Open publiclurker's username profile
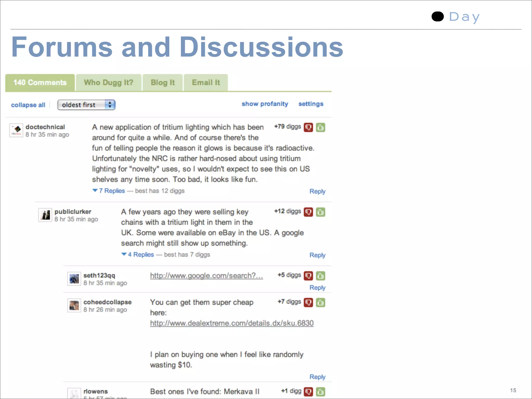The image size is (532, 399). point(73,212)
